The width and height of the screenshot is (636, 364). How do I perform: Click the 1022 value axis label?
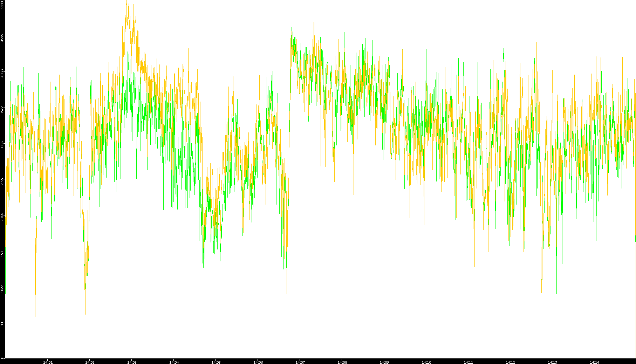[2, 289]
